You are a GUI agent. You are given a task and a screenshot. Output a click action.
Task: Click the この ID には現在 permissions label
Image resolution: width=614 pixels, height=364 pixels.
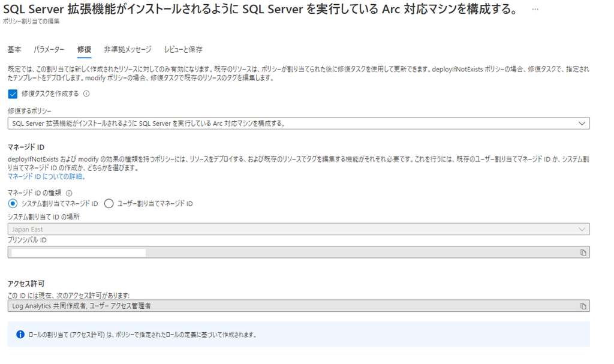(68, 296)
